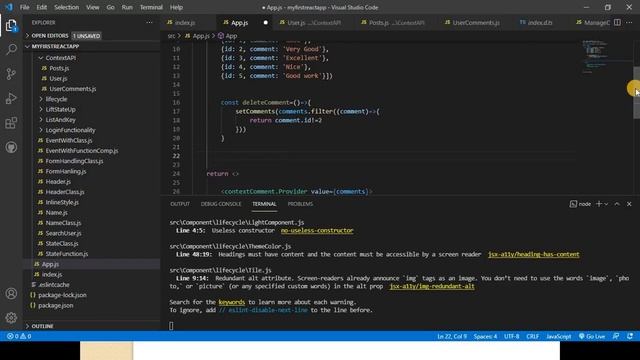Image resolution: width=640 pixels, height=360 pixels.
Task: Open Run and Debug view icon
Action: [x=11, y=98]
